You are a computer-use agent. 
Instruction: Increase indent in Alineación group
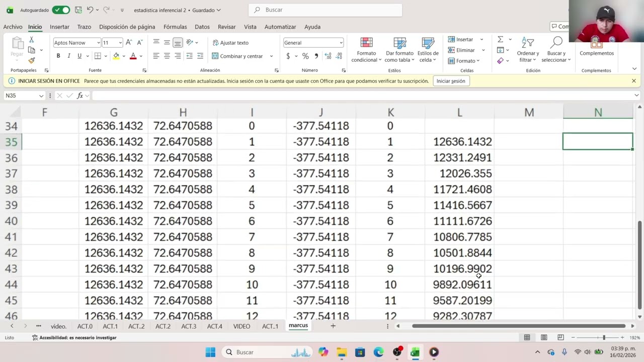(x=200, y=56)
